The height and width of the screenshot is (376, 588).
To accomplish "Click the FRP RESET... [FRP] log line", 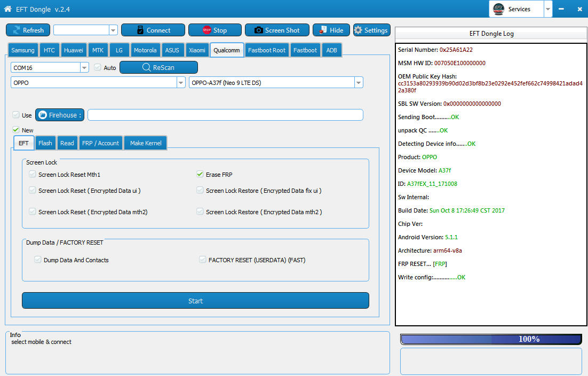I will (x=422, y=264).
